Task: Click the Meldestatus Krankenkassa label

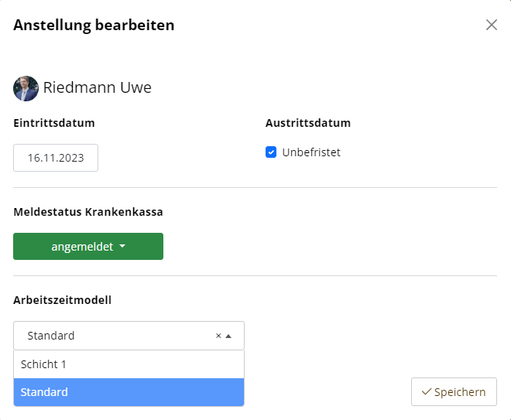Action: 88,212
